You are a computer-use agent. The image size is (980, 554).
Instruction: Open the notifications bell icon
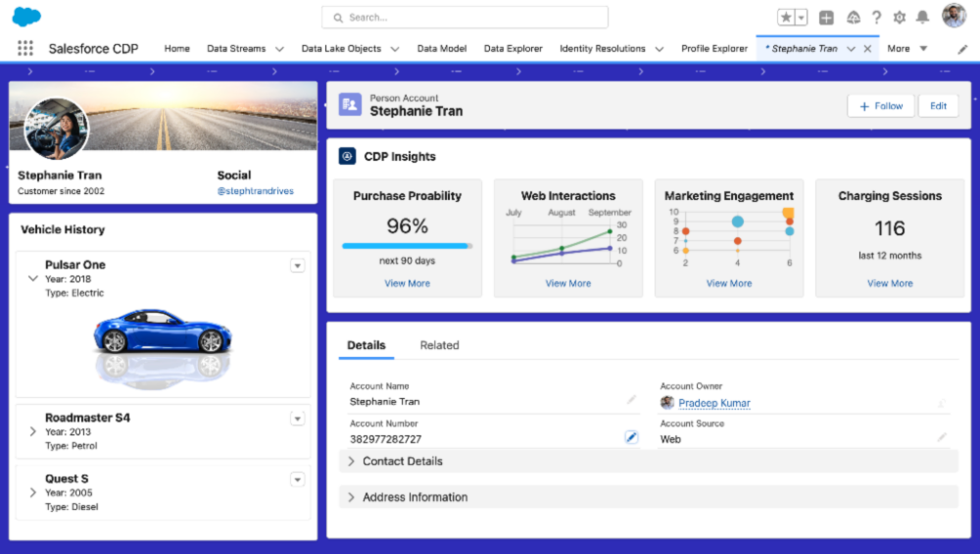pyautogui.click(x=922, y=18)
